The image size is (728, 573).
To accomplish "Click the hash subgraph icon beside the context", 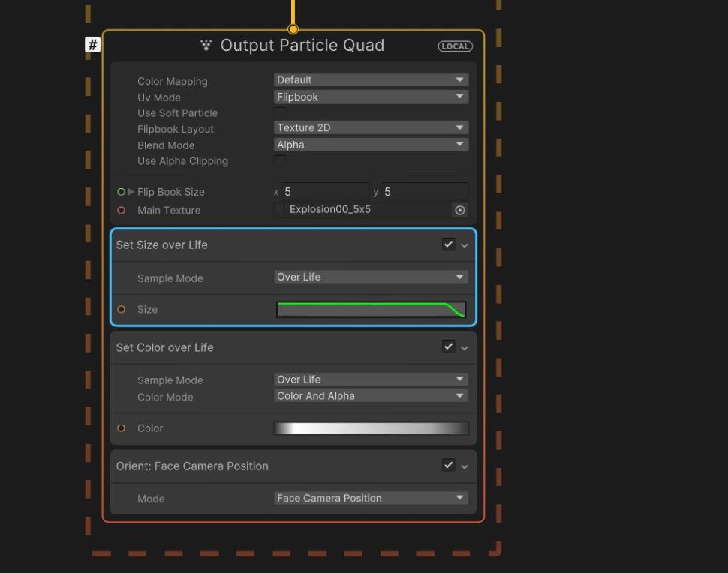I will tap(93, 45).
